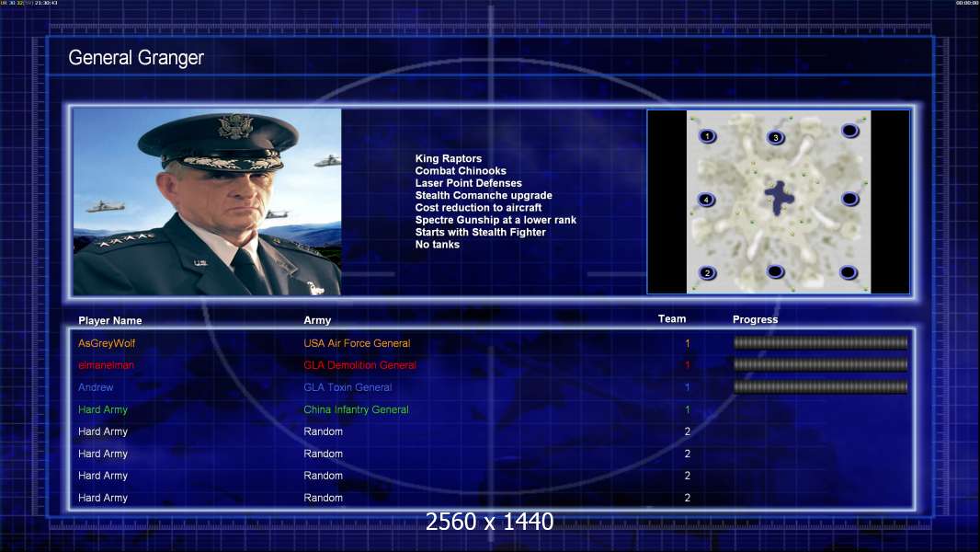Click start position marker 3 on minimap
980x552 pixels.
pyautogui.click(x=776, y=137)
